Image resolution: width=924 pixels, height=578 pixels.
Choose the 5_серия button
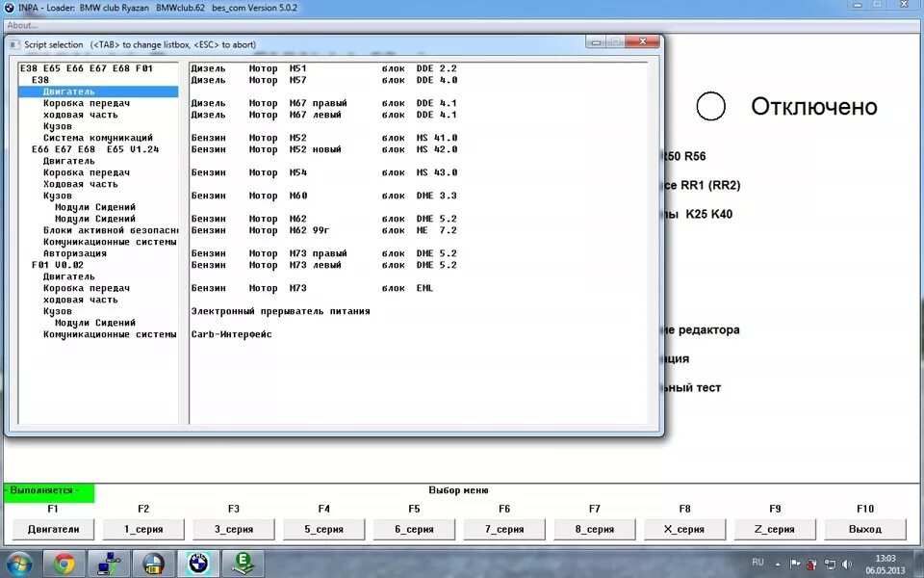tap(323, 529)
